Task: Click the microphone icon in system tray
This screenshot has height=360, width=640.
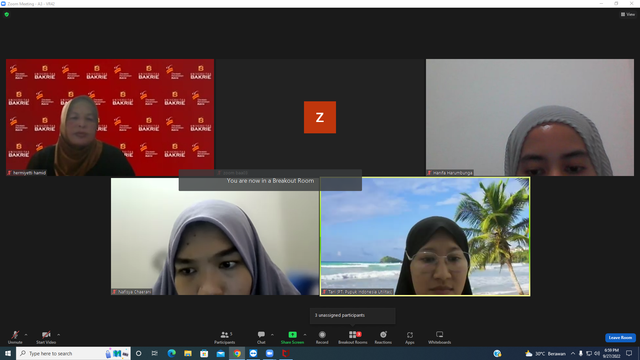Action: pyautogui.click(x=581, y=353)
